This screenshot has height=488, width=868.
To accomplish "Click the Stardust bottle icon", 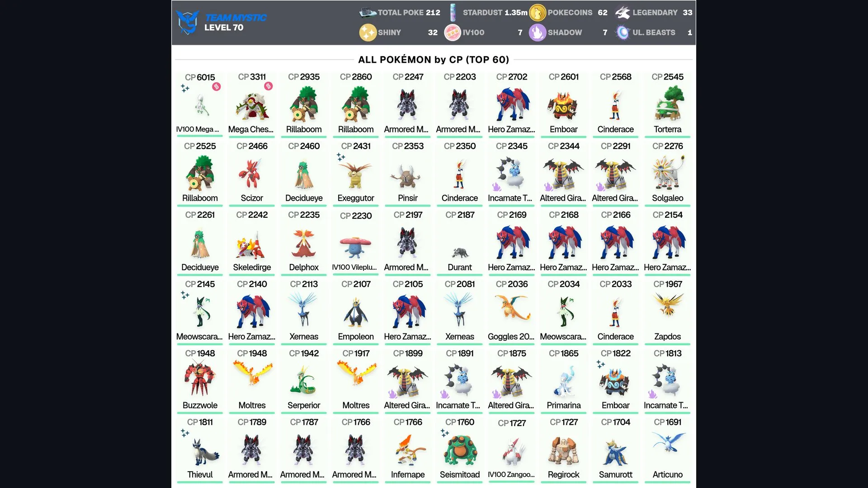I will click(x=453, y=13).
